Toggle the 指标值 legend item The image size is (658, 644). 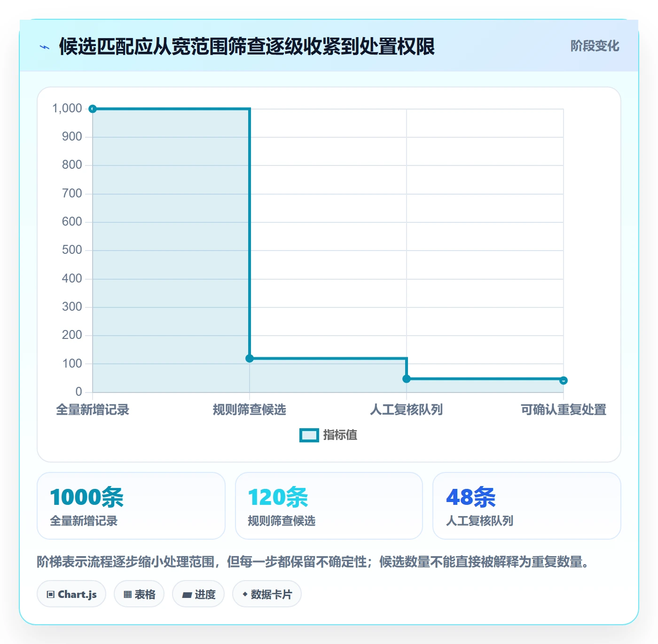(x=329, y=435)
